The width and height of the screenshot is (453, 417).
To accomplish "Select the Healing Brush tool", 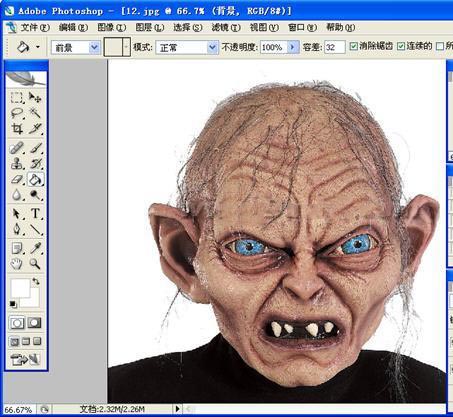I will point(17,148).
